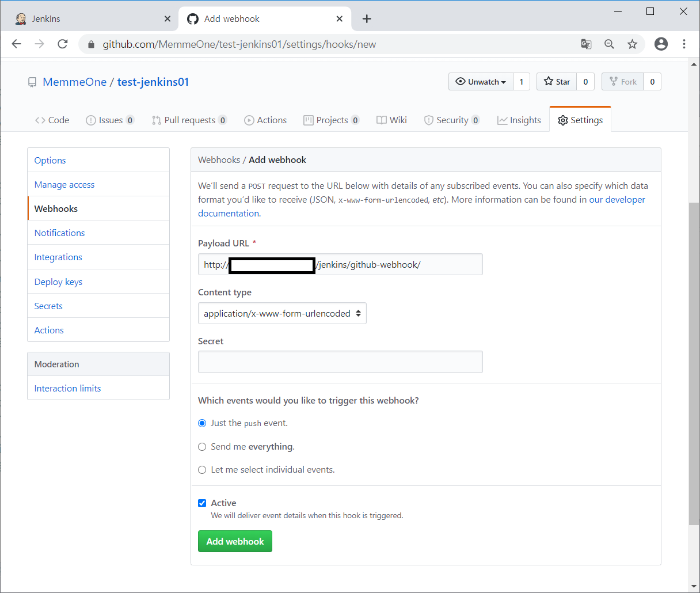Reload the page with the refresh icon
This screenshot has height=593, width=700.
pos(63,44)
